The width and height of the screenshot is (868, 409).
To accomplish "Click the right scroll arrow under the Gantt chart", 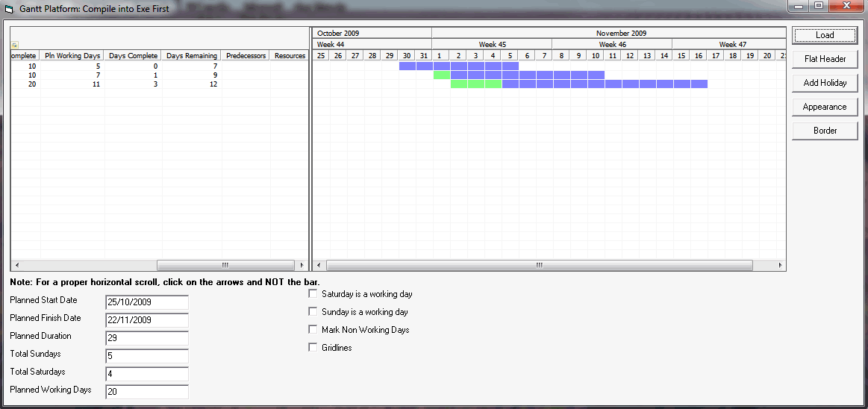I will pyautogui.click(x=780, y=265).
